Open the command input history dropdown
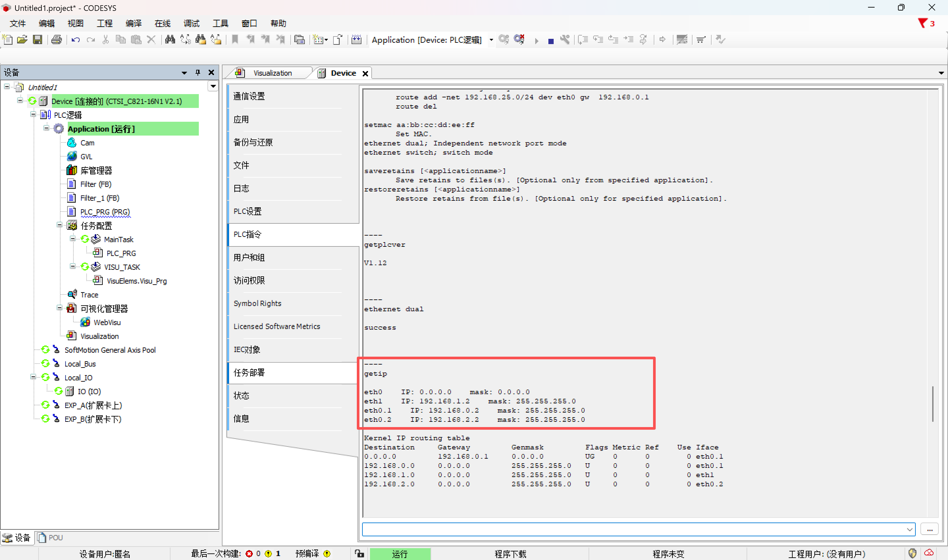This screenshot has width=948, height=560. pos(909,530)
